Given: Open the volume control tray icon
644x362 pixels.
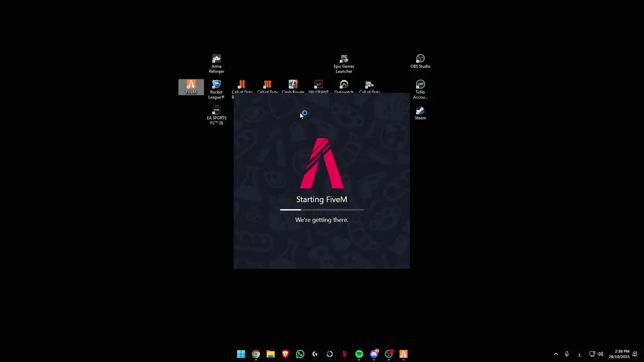Looking at the screenshot, I should [x=600, y=354].
